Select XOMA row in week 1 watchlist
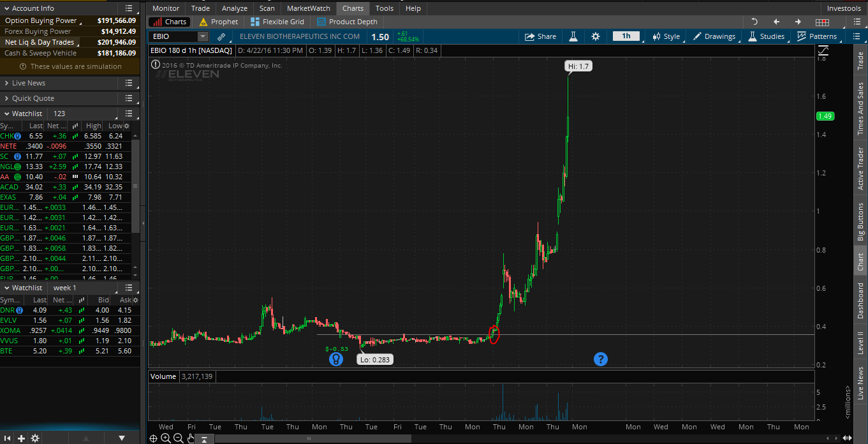 pos(70,330)
